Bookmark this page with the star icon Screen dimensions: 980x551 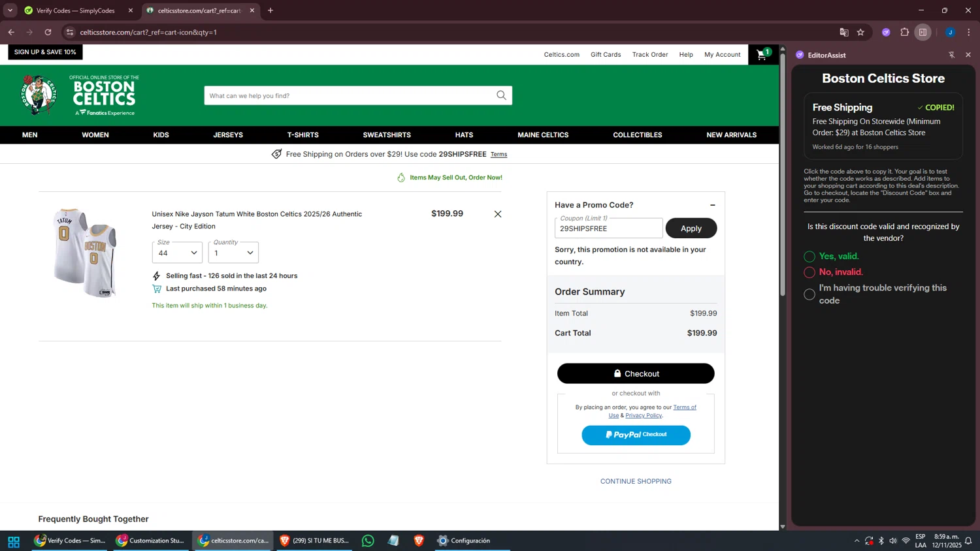(x=860, y=32)
